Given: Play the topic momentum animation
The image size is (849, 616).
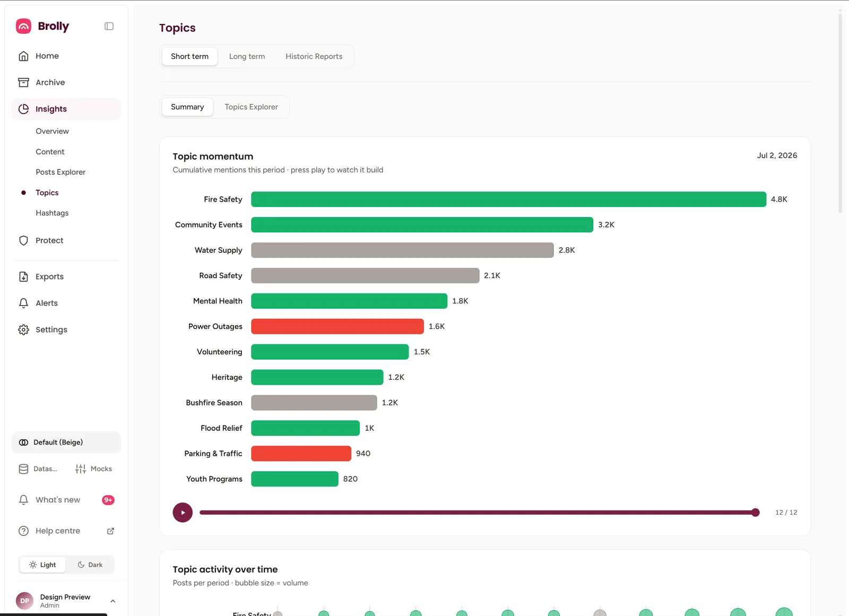Looking at the screenshot, I should [x=183, y=513].
